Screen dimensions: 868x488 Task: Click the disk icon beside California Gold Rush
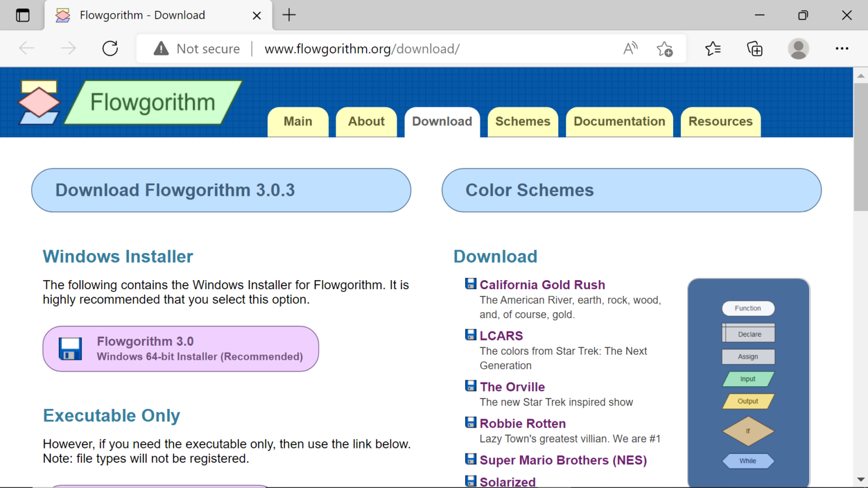click(x=471, y=283)
